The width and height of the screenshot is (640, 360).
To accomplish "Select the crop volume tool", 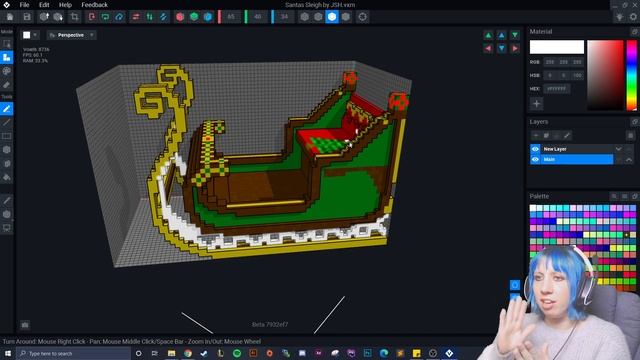I will click(x=74, y=17).
